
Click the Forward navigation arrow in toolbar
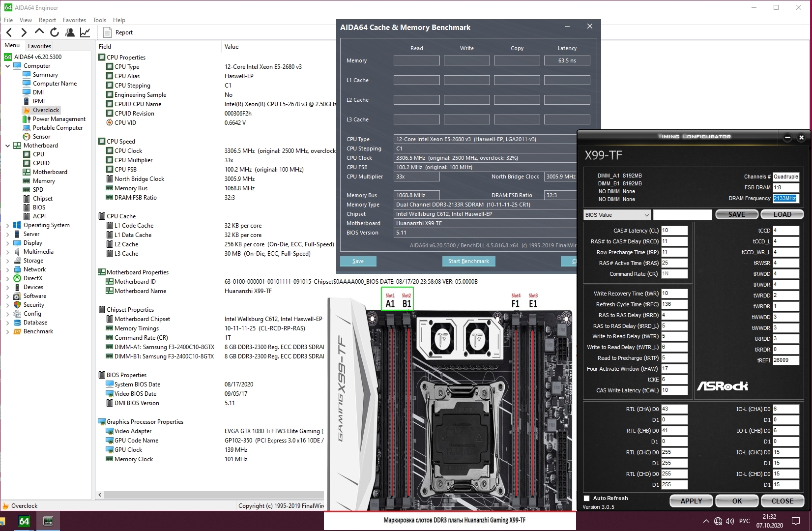tap(24, 32)
